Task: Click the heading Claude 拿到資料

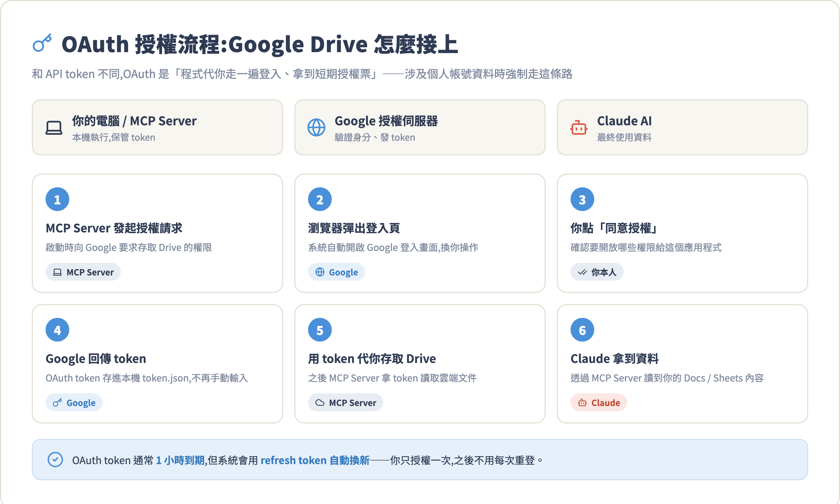Action: coord(615,359)
